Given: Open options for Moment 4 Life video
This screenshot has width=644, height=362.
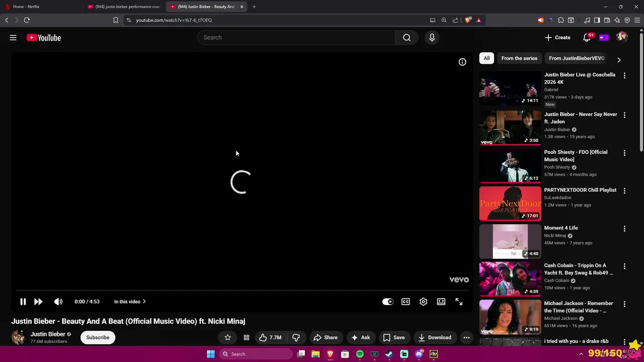Looking at the screenshot, I should [x=624, y=229].
